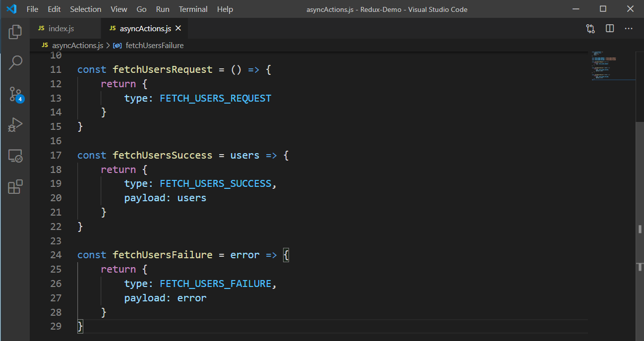Click the Open Changes compare icon
644x341 pixels.
point(590,29)
